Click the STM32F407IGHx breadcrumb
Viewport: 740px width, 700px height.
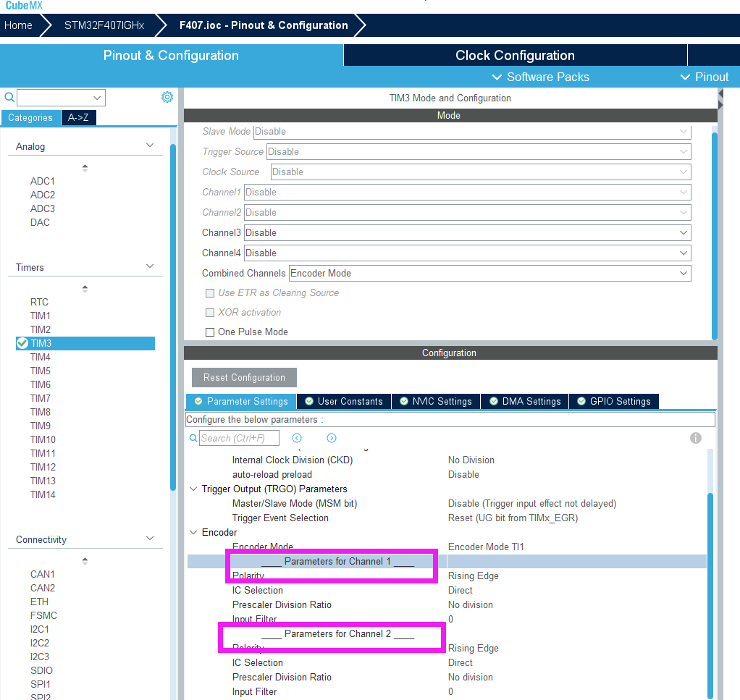point(104,25)
